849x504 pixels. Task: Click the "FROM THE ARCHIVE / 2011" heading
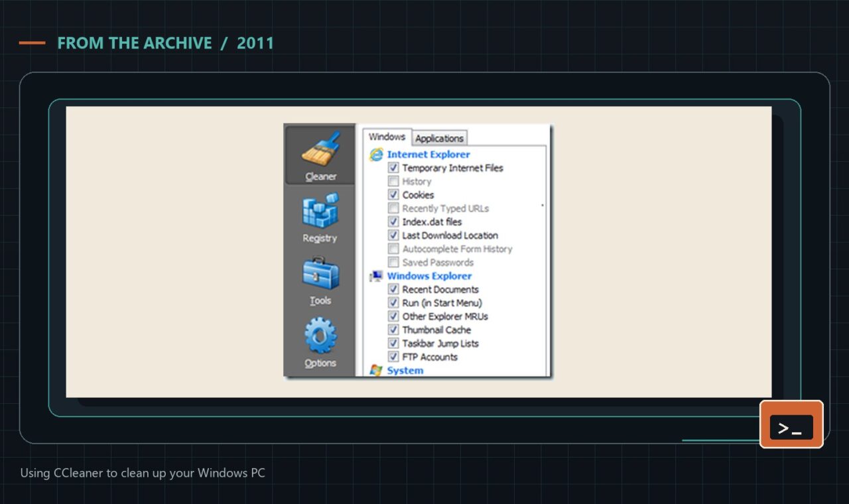(165, 43)
